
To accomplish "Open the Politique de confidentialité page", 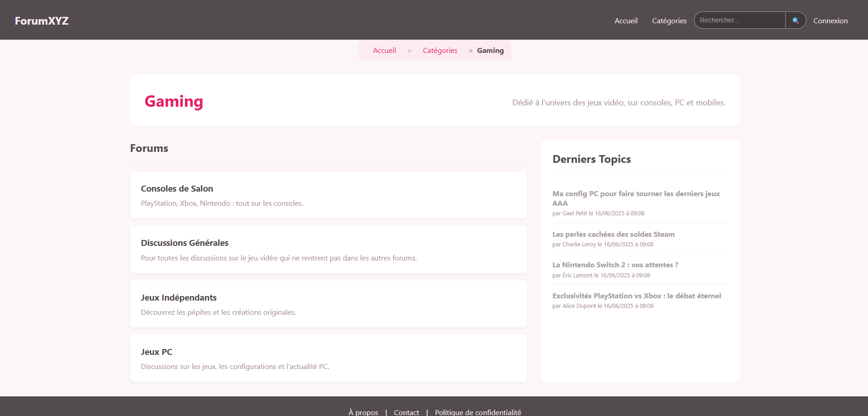I will pos(478,412).
